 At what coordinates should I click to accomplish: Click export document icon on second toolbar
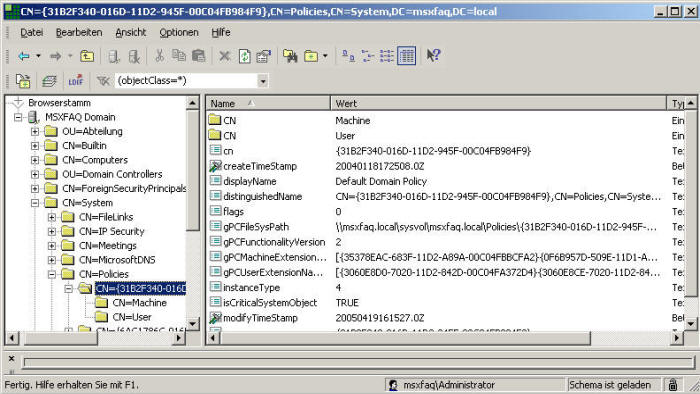(x=23, y=81)
